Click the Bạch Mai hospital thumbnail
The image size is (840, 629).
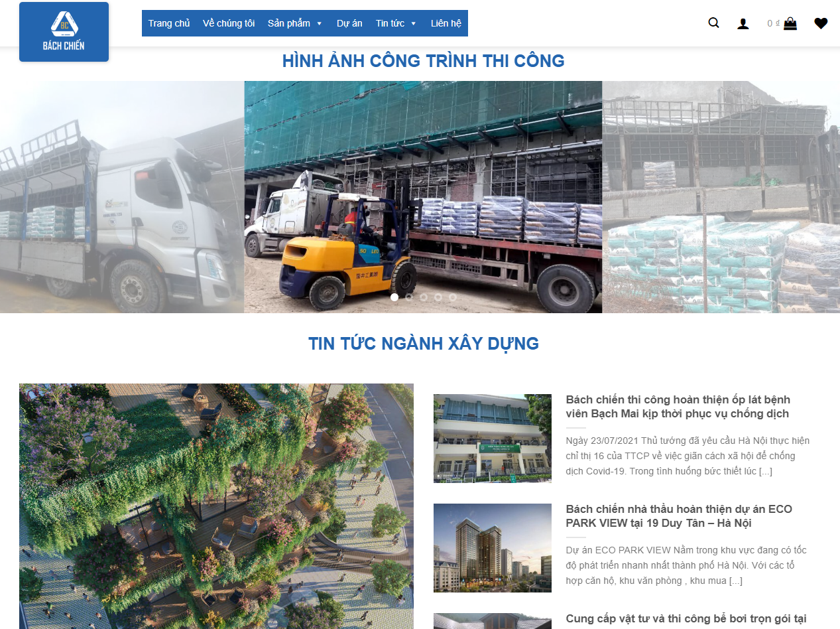(493, 438)
